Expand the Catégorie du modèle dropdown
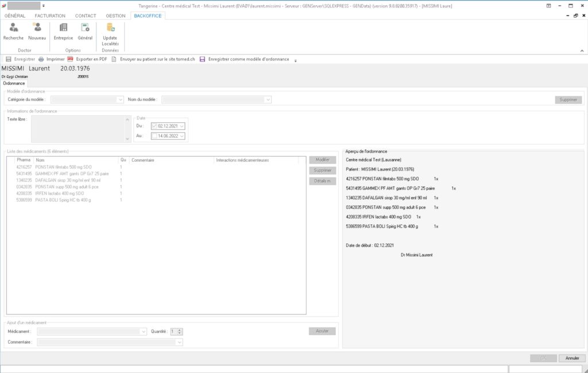This screenshot has width=588, height=373. [x=120, y=100]
